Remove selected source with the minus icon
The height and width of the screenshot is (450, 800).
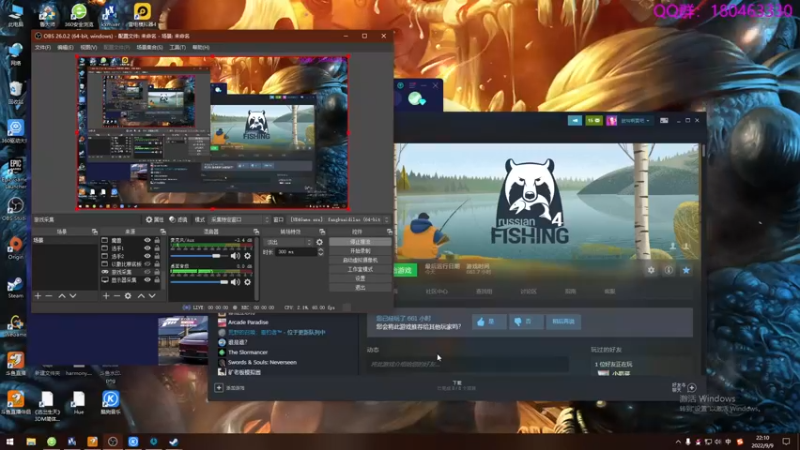point(117,296)
